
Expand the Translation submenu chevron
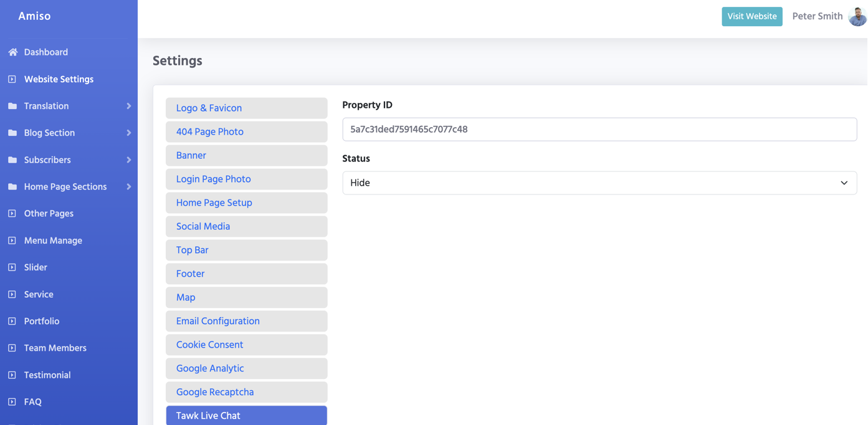pos(128,106)
